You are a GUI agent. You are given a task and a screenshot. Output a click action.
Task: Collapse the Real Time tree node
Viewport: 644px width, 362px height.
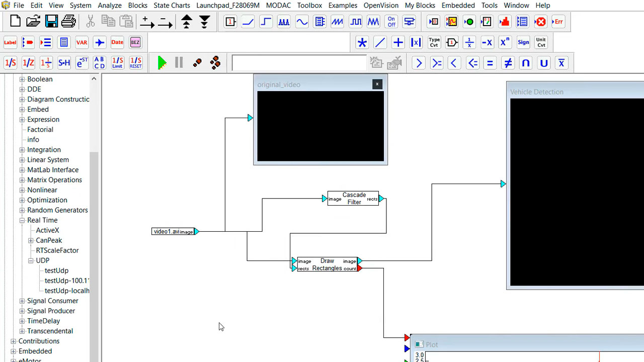tap(22, 220)
